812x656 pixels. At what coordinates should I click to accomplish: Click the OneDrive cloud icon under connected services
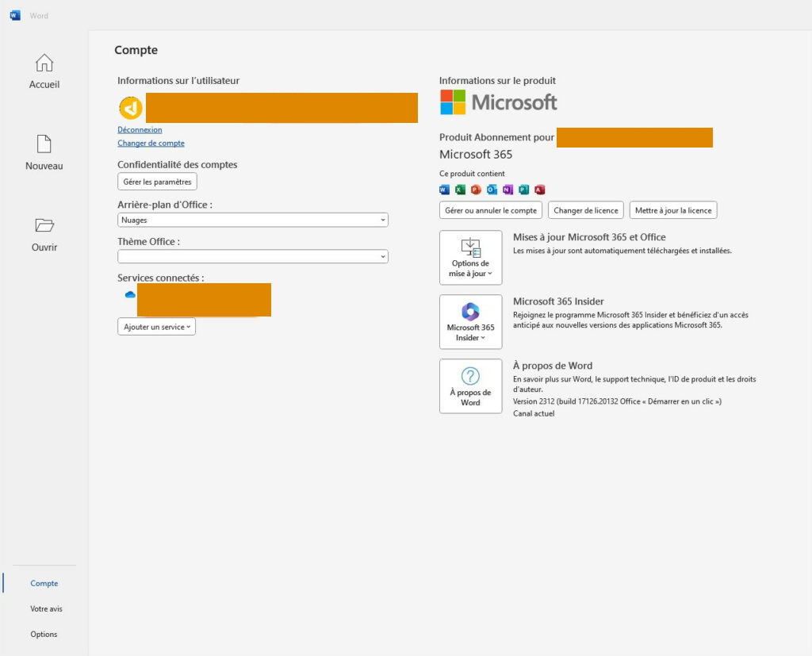click(130, 294)
